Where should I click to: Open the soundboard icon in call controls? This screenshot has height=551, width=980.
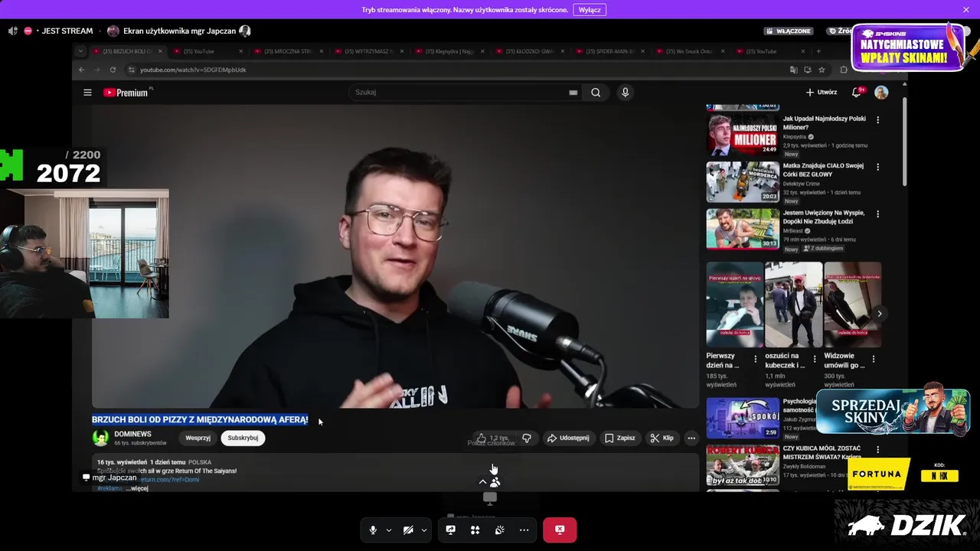click(500, 530)
